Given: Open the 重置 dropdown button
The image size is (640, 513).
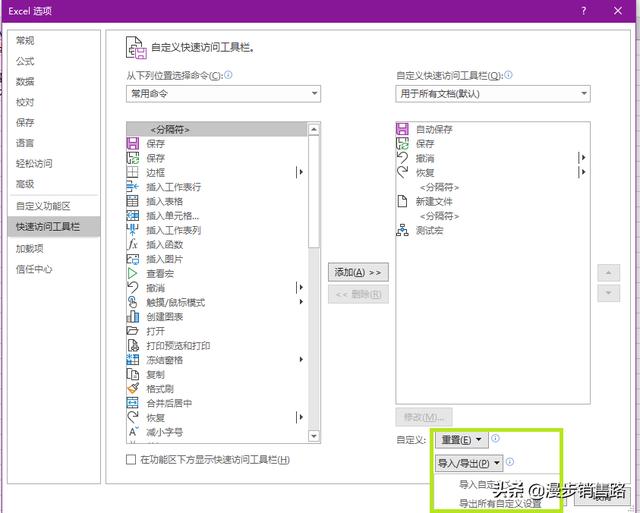Looking at the screenshot, I should point(461,440).
